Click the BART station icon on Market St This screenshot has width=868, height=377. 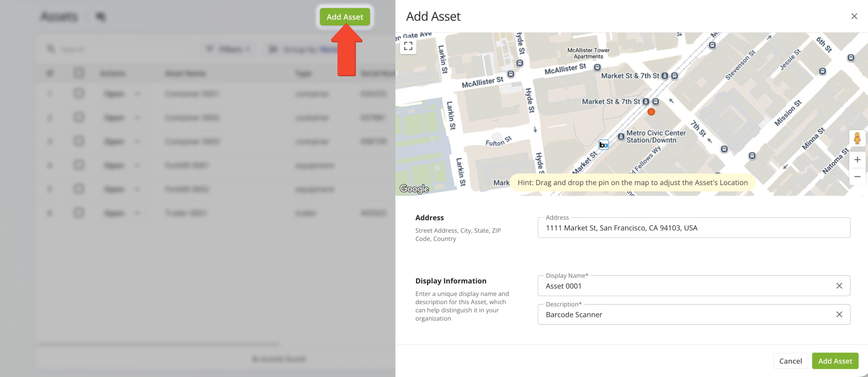[x=604, y=145]
